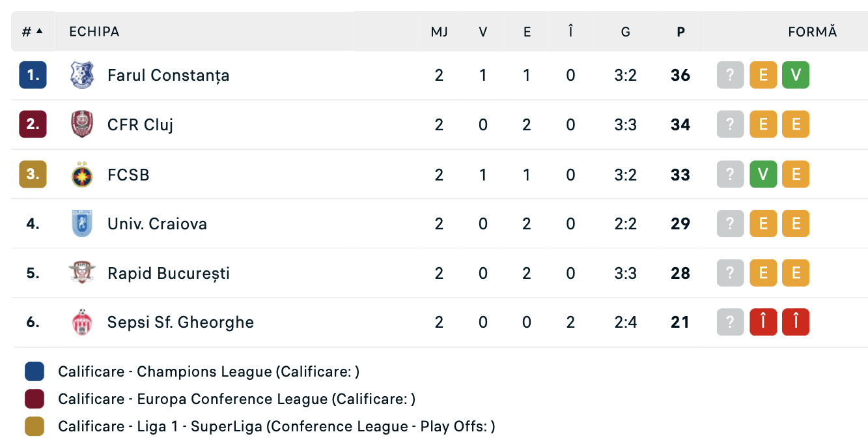Viewport: 868px width, 447px height.
Task: Click the Sepsi Sf. Gheorghe club crest
Action: [x=82, y=323]
